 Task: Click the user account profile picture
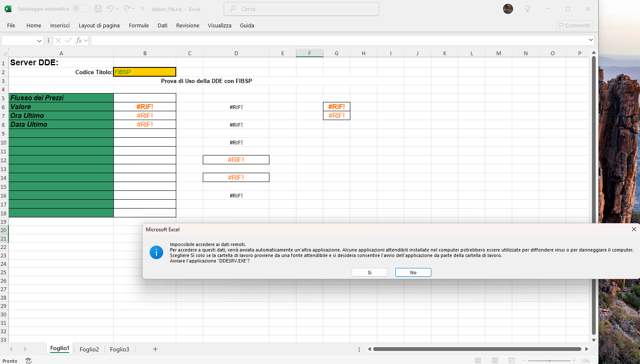coord(508,9)
